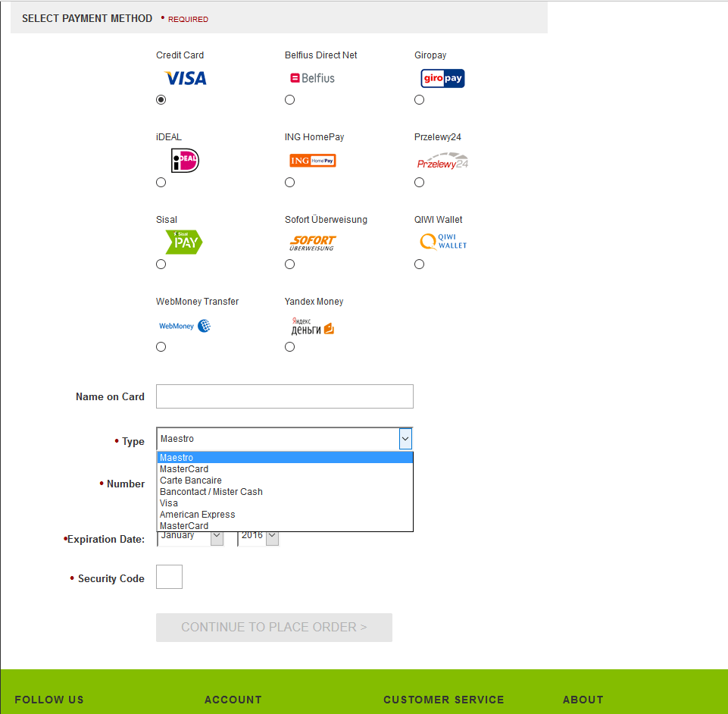728x714 pixels.
Task: Click the 'Sisal' label text
Action: click(x=167, y=220)
